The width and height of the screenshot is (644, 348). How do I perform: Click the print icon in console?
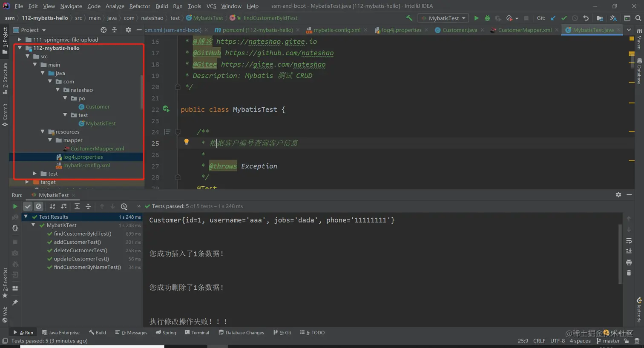[629, 262]
